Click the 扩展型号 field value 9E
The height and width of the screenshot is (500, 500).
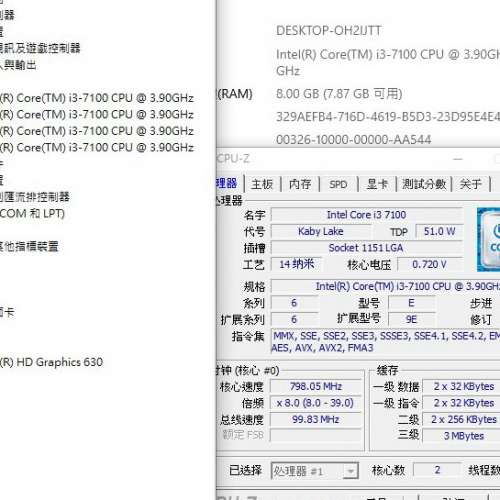point(411,319)
